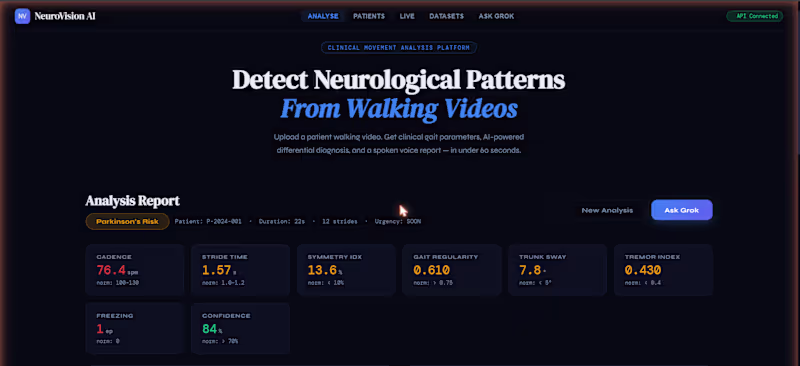Click the Detect Neurological Patterns headline
The height and width of the screenshot is (366, 800).
[x=398, y=80]
